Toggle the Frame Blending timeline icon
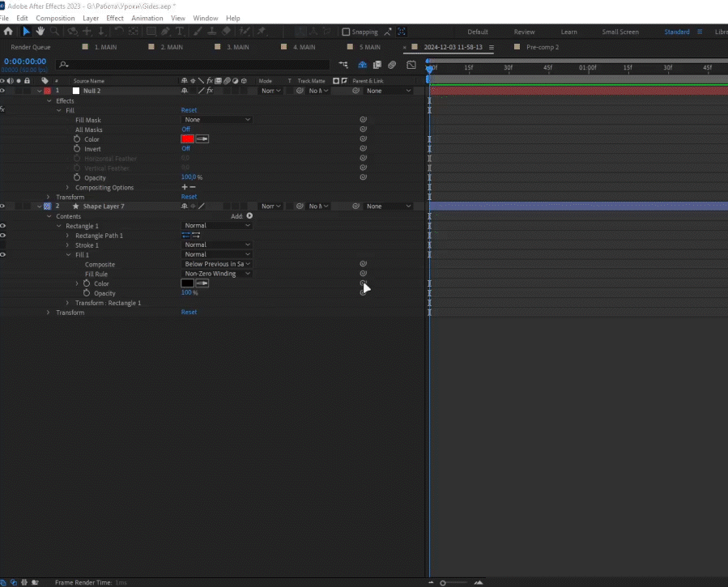The height and width of the screenshot is (587, 728). point(377,65)
